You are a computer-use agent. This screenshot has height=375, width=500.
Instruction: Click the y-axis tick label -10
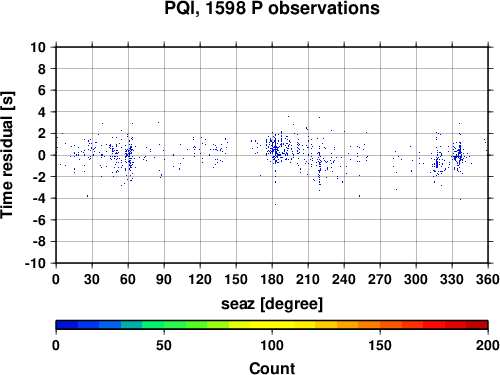(x=35, y=263)
